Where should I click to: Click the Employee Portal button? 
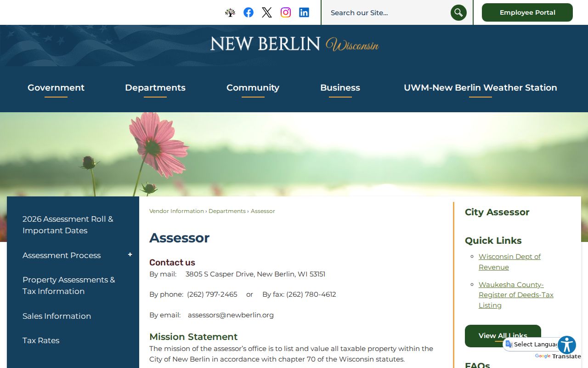(x=527, y=12)
